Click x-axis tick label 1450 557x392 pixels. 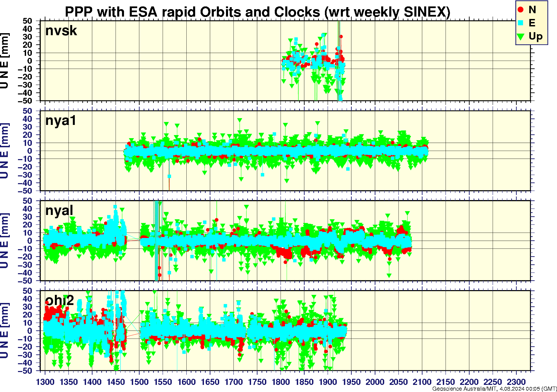pyautogui.click(x=116, y=382)
